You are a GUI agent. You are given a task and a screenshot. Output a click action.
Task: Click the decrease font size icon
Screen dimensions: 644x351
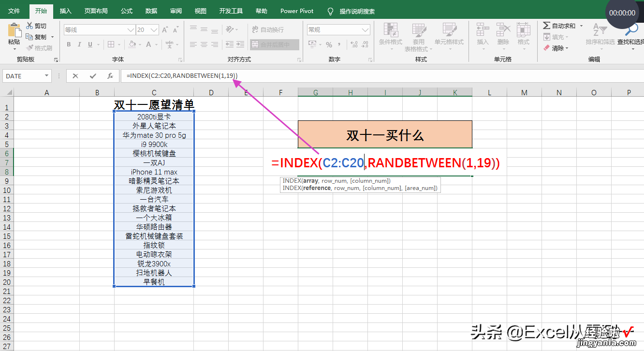(x=176, y=30)
